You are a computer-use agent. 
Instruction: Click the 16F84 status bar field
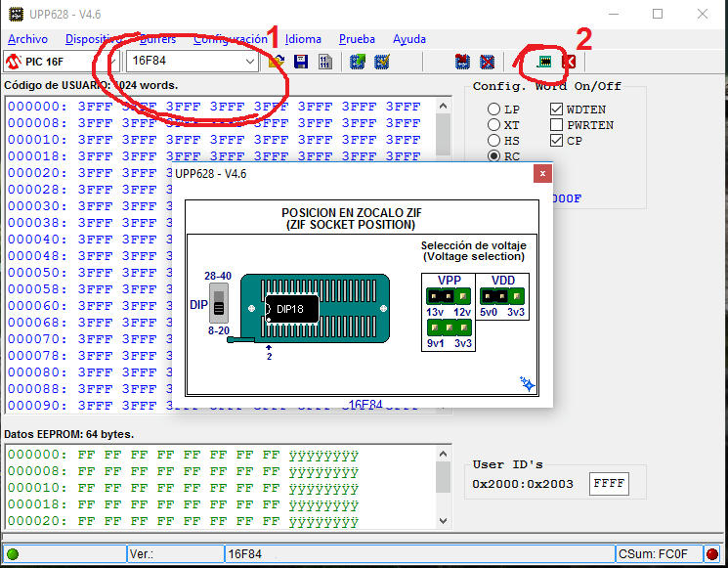tap(420, 553)
